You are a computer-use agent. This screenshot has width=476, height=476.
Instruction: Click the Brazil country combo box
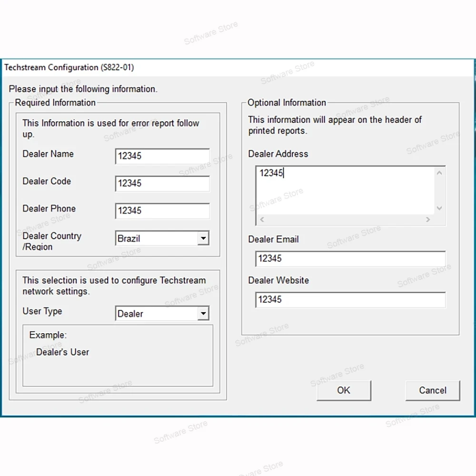pyautogui.click(x=162, y=238)
